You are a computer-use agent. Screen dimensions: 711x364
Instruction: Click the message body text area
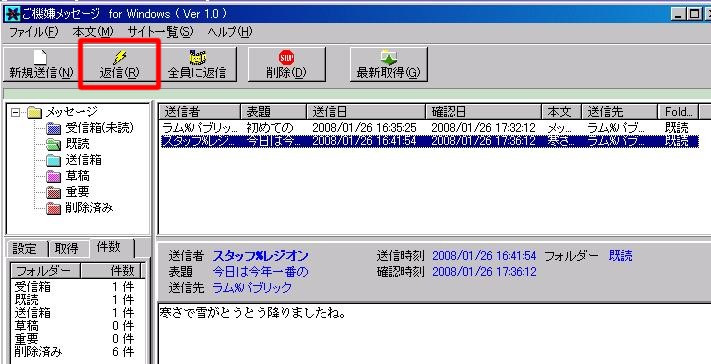pyautogui.click(x=434, y=333)
